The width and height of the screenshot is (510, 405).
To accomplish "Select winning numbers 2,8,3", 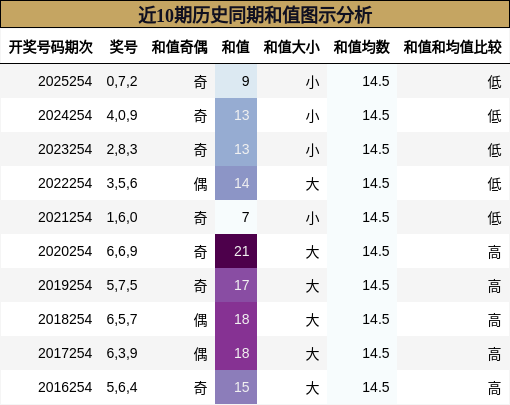I will pyautogui.click(x=122, y=150).
